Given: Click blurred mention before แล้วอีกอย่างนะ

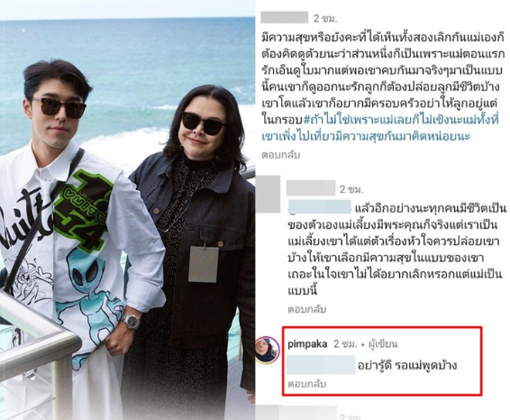Looking at the screenshot, I should click(x=320, y=207).
